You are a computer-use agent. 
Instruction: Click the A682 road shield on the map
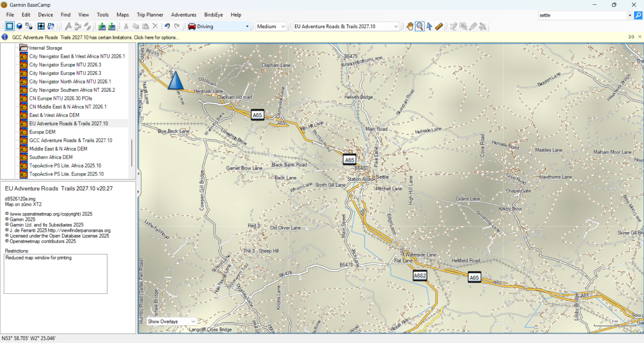pyautogui.click(x=420, y=276)
